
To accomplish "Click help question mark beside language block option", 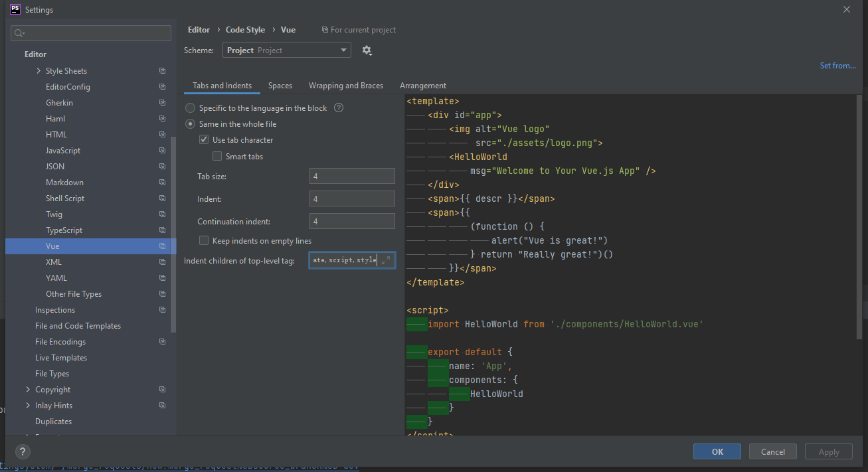I will pos(339,108).
